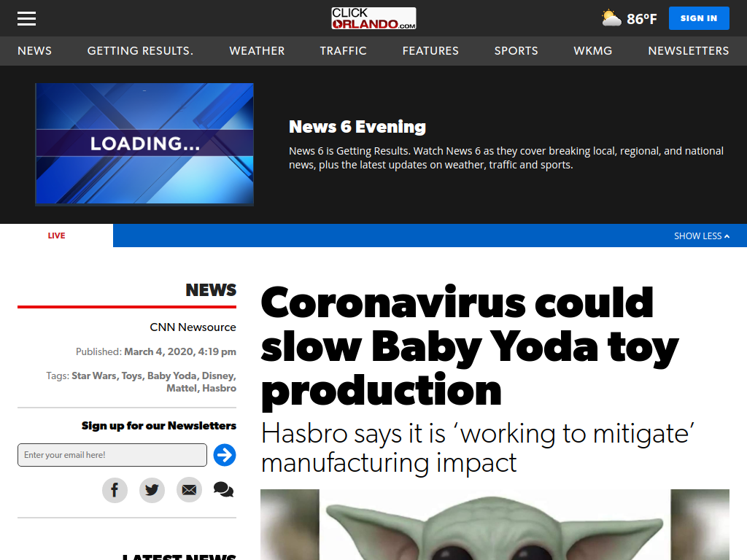Screen dimensions: 747x560
Task: Click the Baby Yoda article image
Action: (x=495, y=524)
